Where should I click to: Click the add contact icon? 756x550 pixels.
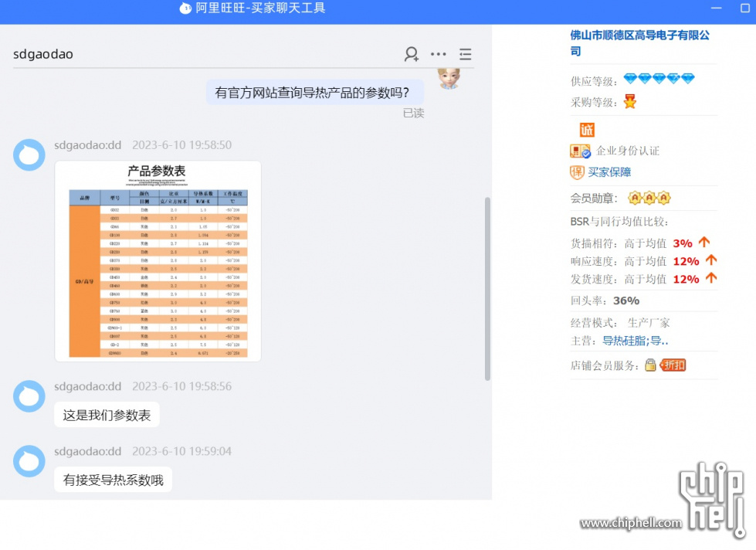(412, 54)
